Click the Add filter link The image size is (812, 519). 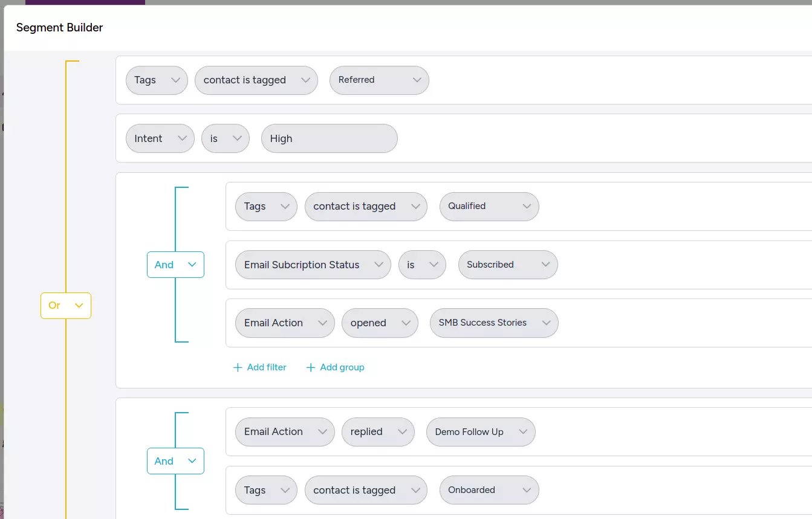coord(260,367)
